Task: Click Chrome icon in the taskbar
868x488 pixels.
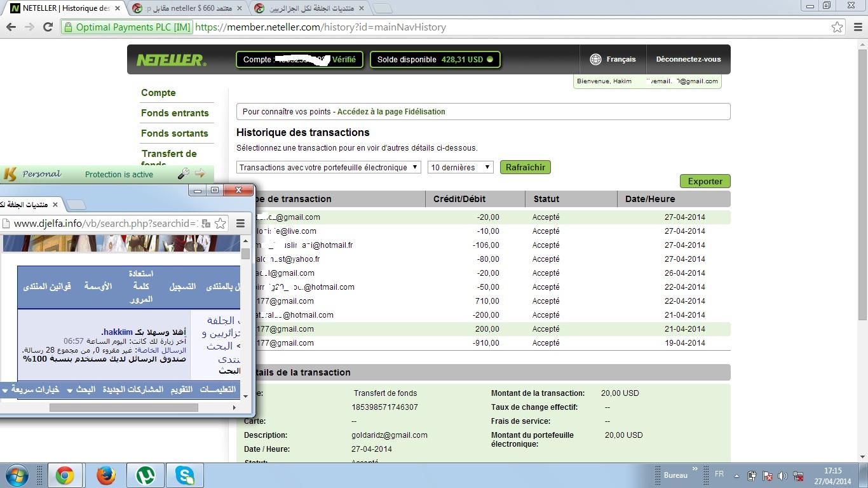Action: (x=64, y=475)
